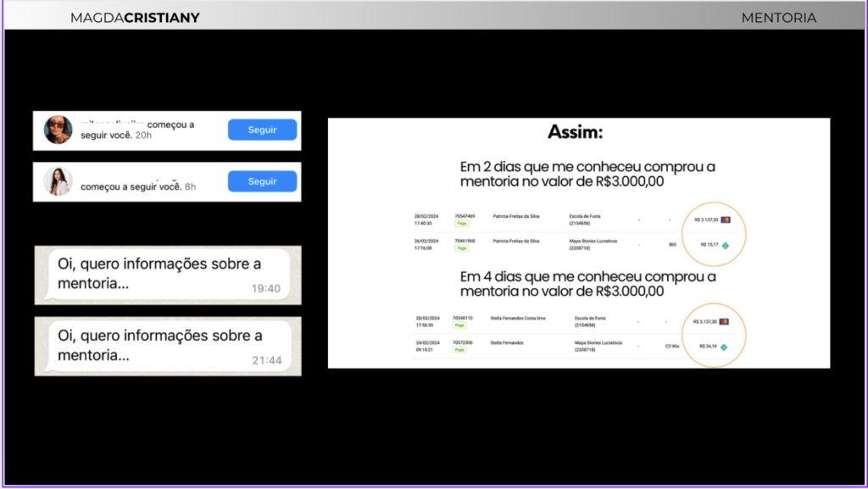Image resolution: width=868 pixels, height=489 pixels.
Task: Click Seguir button in the 20h notification
Action: [262, 130]
